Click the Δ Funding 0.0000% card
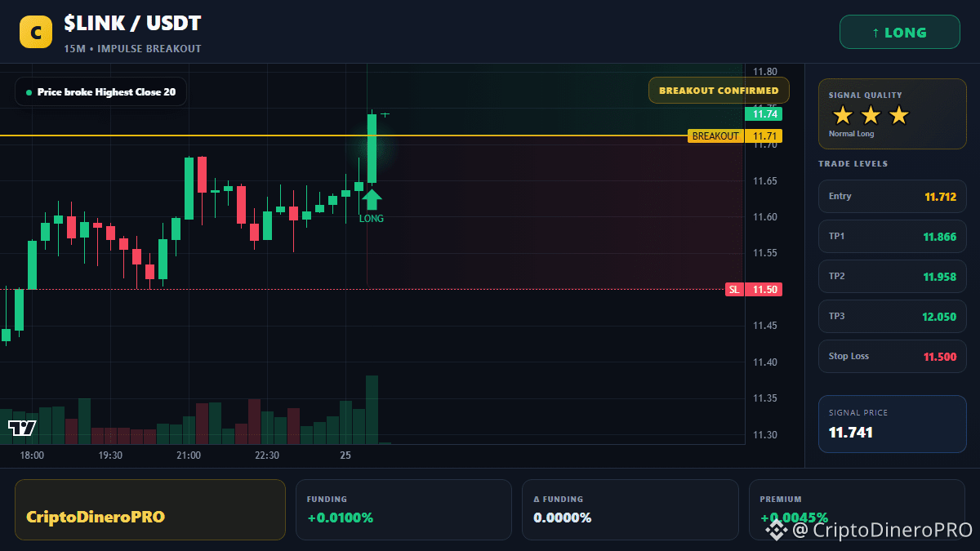Viewport: 980px width, 551px height. [x=630, y=509]
